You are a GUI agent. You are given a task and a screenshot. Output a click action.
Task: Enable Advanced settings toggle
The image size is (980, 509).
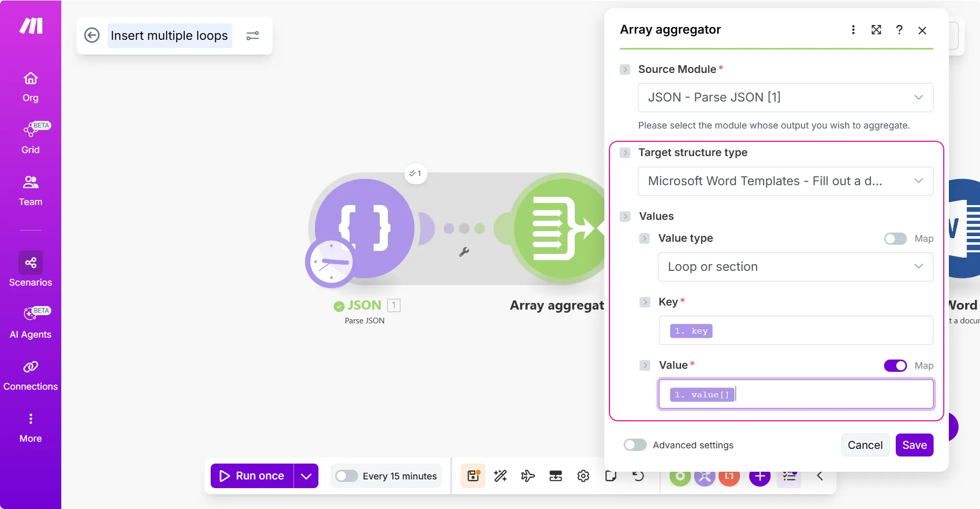tap(635, 445)
